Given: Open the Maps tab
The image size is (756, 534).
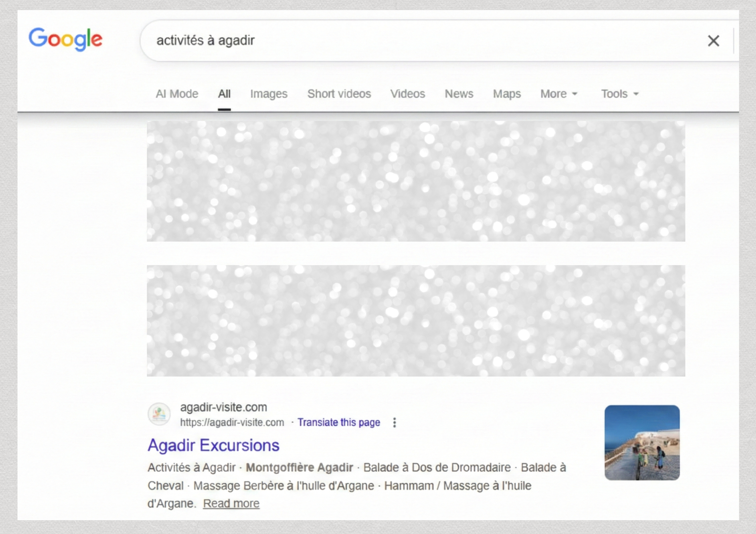Looking at the screenshot, I should pos(507,94).
